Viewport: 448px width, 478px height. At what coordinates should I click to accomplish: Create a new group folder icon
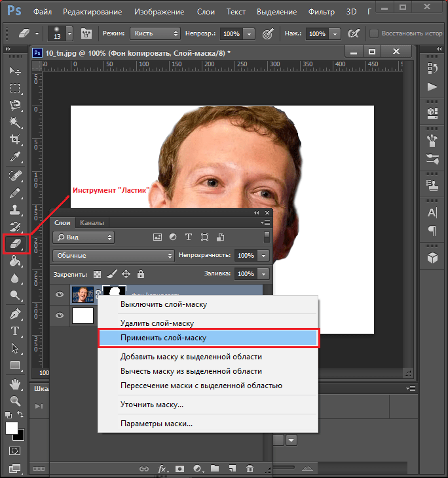tap(215, 469)
